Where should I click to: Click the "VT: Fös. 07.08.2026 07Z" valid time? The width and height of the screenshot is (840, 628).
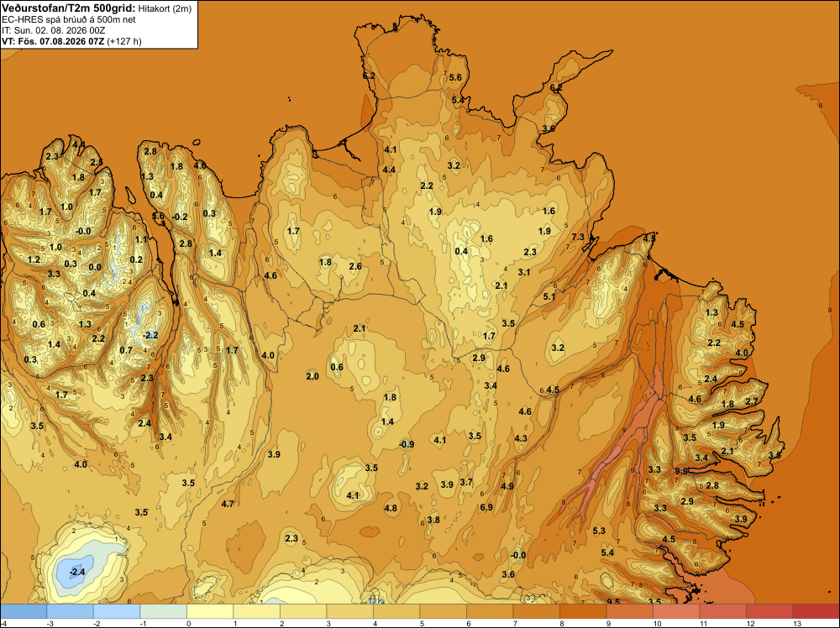click(x=53, y=41)
